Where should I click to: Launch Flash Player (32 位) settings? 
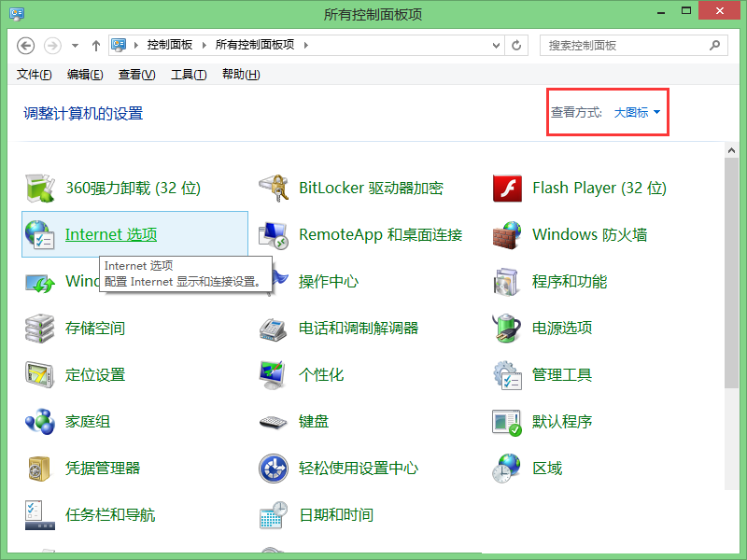[x=598, y=188]
